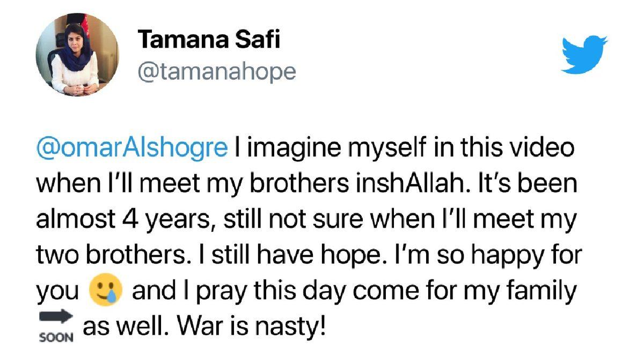The height and width of the screenshot is (362, 644).
Task: Follow the @omarAlshogre mention link
Action: click(132, 149)
